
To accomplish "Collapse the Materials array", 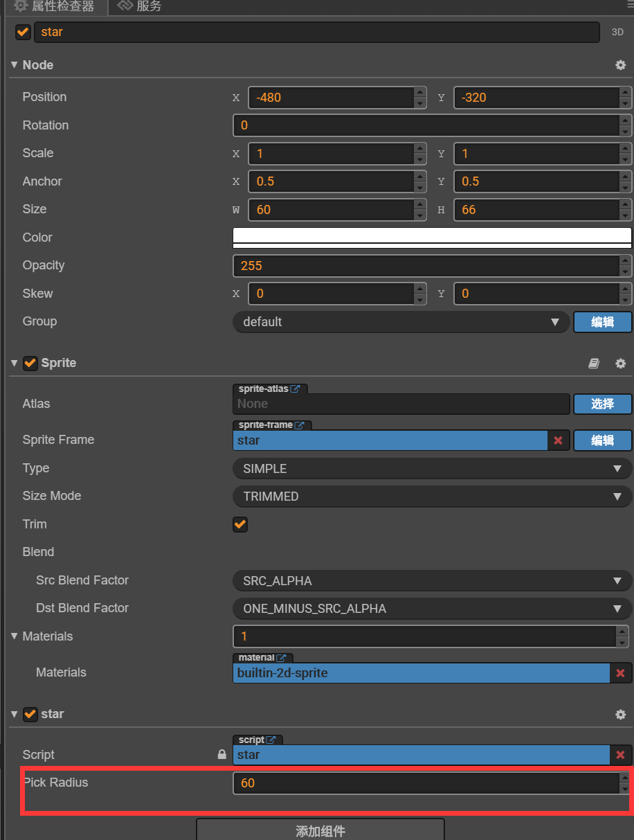I will point(14,636).
